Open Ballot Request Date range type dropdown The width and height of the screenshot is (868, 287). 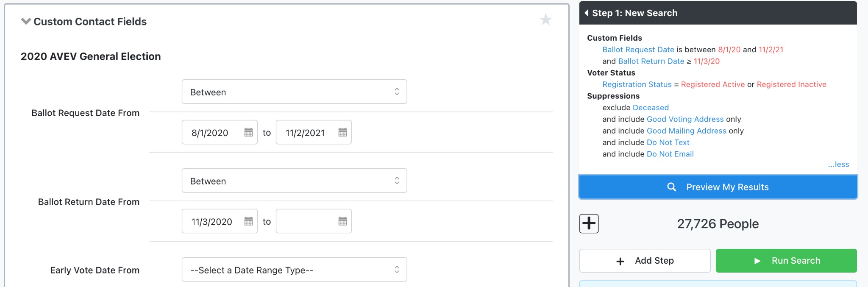point(294,92)
